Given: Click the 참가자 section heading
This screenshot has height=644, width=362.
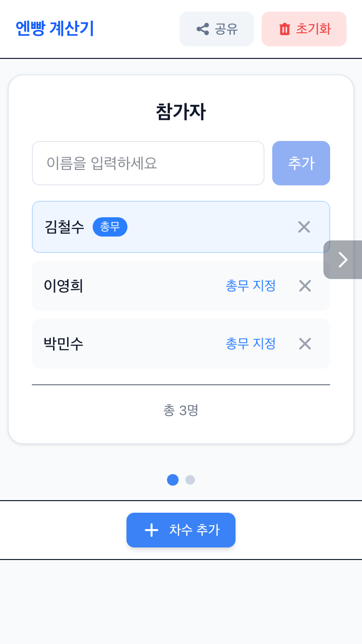Looking at the screenshot, I should tap(181, 112).
